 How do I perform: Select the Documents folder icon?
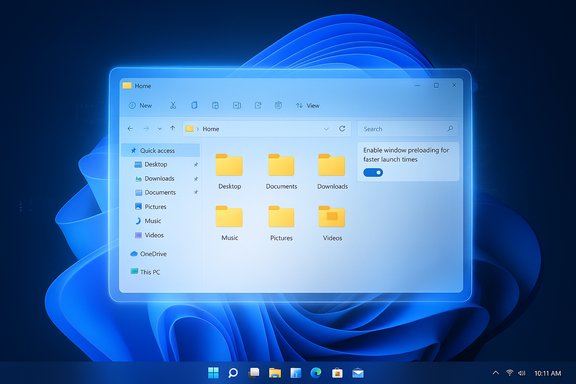281,165
